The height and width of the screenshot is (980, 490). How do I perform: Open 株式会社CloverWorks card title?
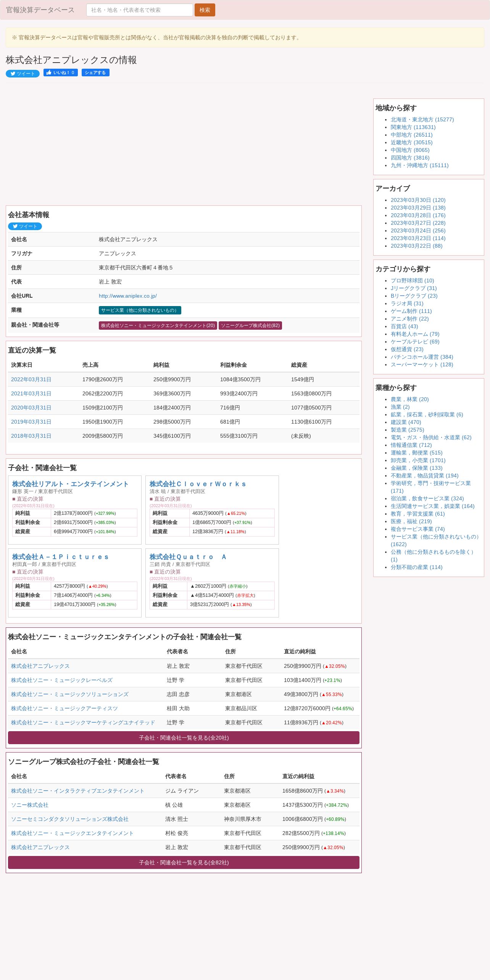click(x=198, y=484)
